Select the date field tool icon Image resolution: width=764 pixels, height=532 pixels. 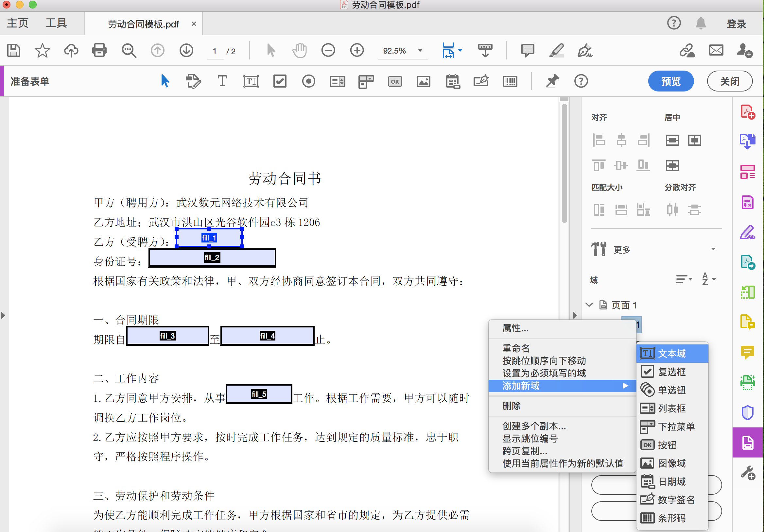tap(453, 81)
